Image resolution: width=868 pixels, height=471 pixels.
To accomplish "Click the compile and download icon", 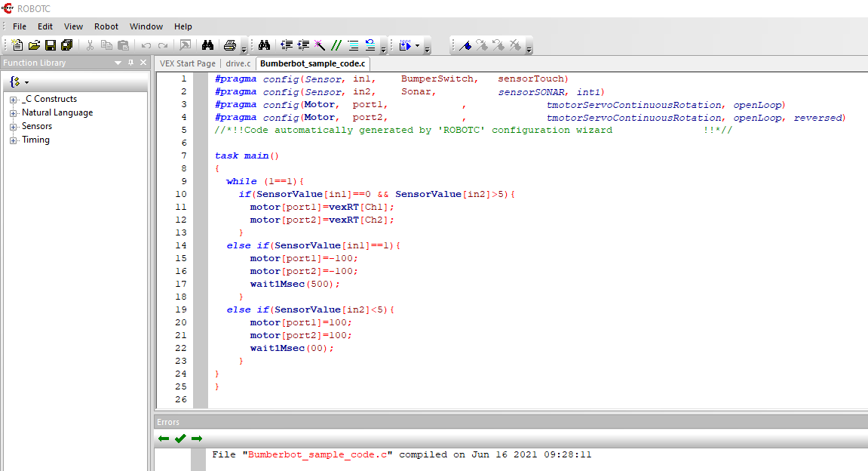I will tap(405, 45).
